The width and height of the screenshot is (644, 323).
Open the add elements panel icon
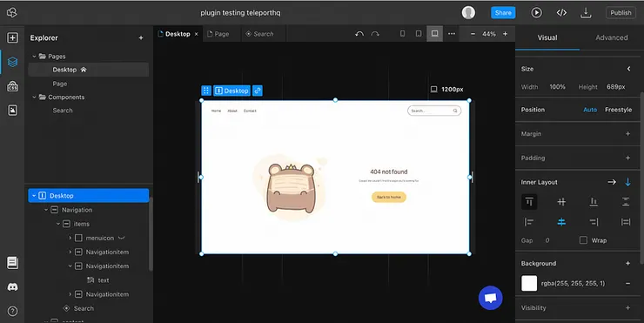[x=12, y=37]
